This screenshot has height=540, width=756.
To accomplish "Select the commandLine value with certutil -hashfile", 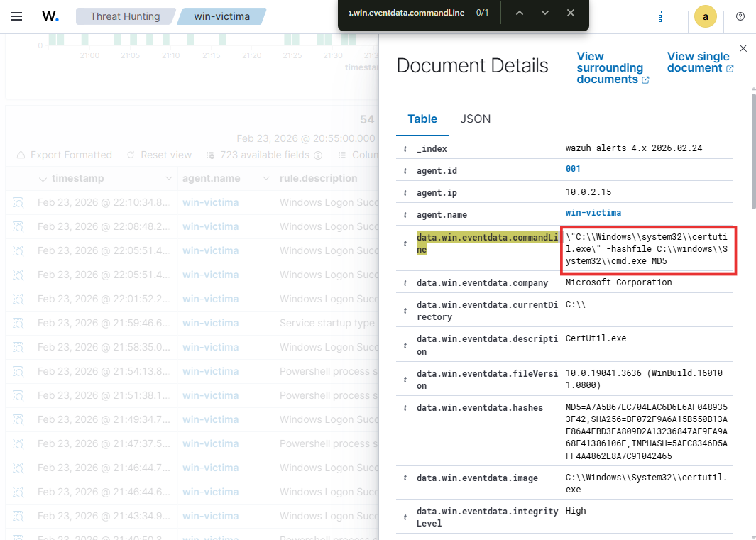I will pos(647,249).
